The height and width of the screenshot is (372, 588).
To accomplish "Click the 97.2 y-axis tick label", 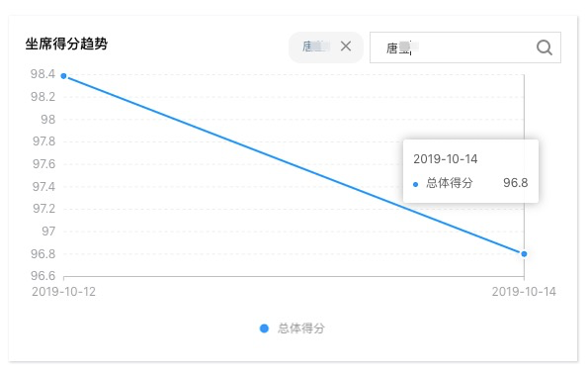I will [43, 209].
